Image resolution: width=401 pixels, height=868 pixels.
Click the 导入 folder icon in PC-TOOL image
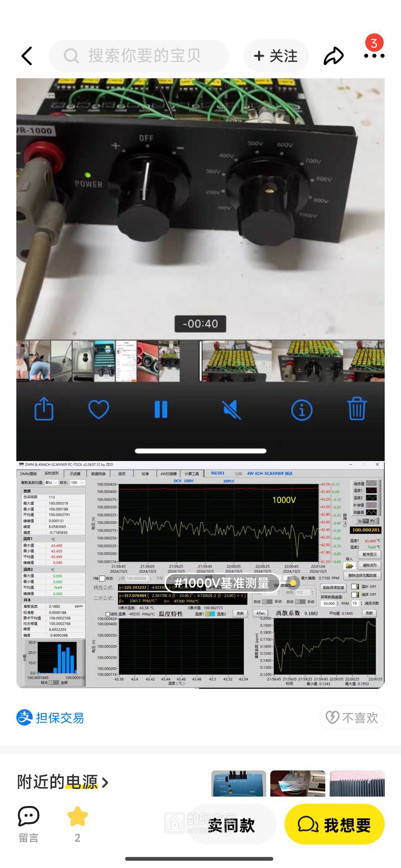click(x=349, y=566)
